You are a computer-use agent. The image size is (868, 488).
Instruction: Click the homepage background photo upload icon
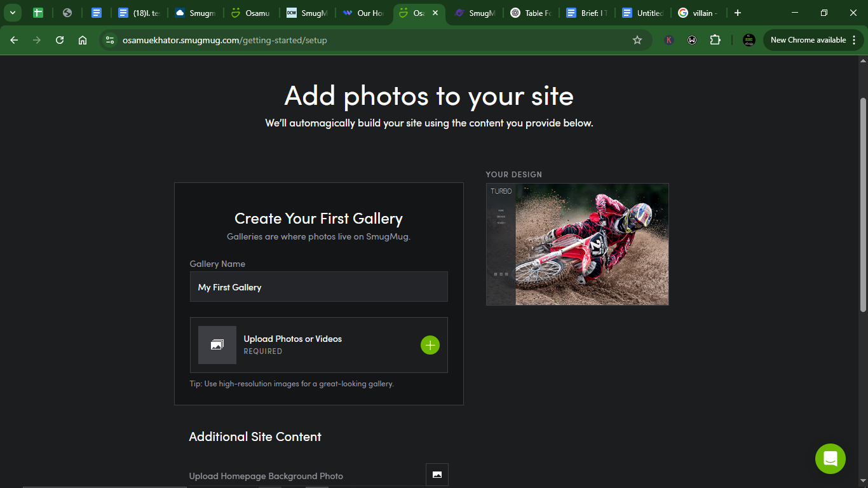coord(437,475)
